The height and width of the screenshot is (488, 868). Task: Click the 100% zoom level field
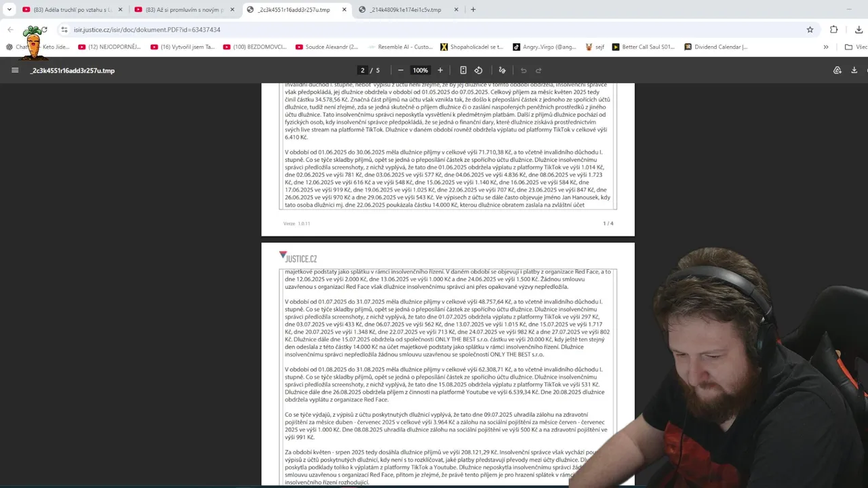point(420,70)
